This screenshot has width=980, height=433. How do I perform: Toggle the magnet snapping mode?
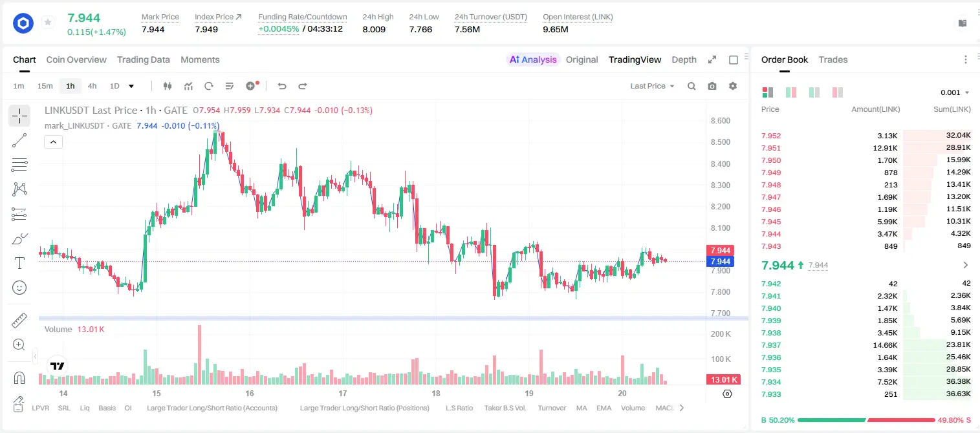pyautogui.click(x=19, y=377)
